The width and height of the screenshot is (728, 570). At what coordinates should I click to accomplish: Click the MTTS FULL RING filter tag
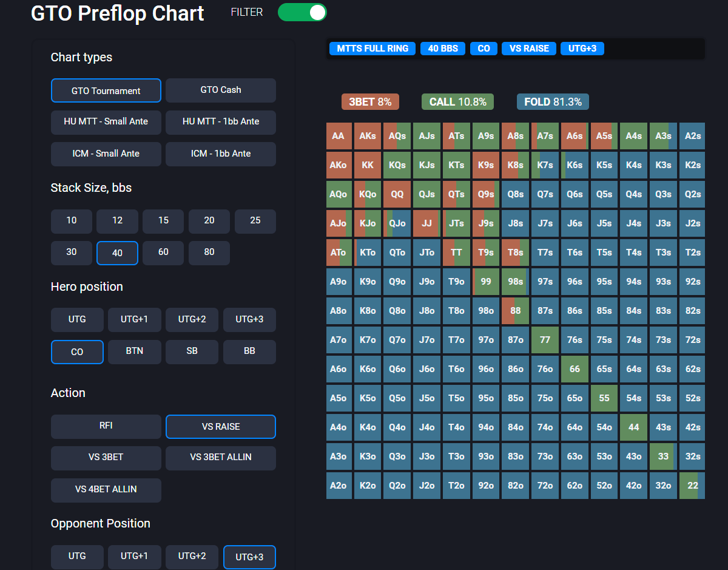372,49
